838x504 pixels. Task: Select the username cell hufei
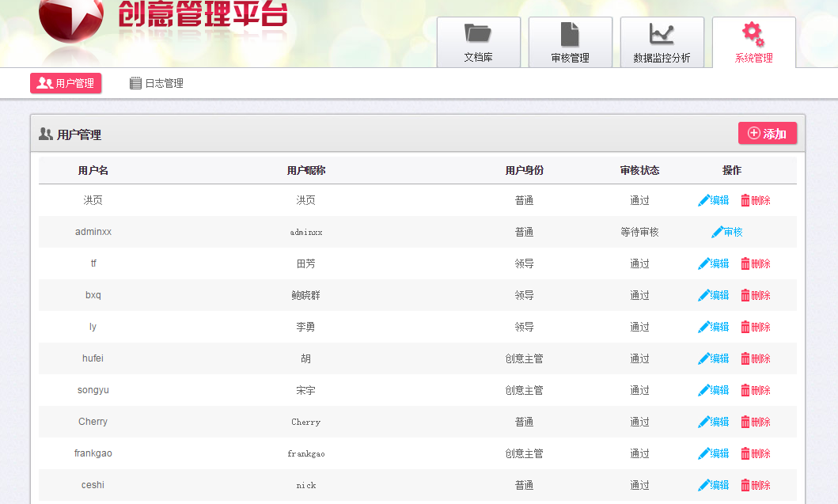click(93, 358)
